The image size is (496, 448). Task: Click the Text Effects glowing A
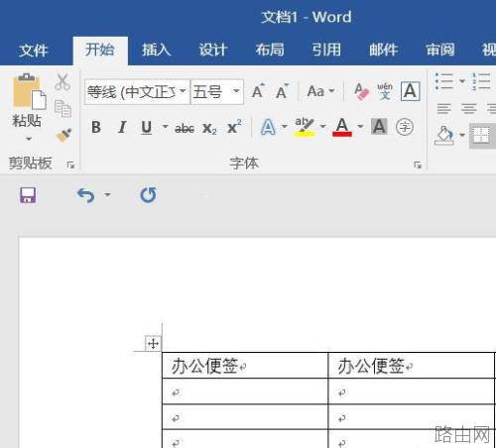click(x=268, y=127)
